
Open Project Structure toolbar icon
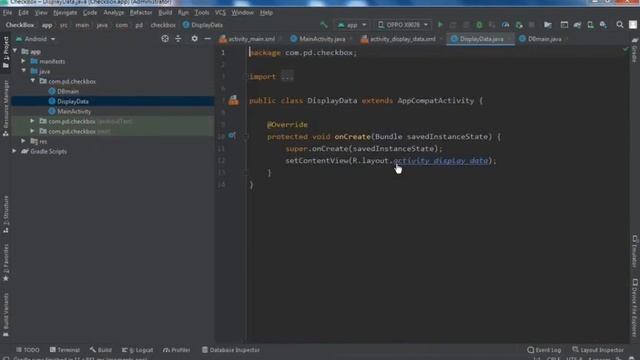pos(548,25)
